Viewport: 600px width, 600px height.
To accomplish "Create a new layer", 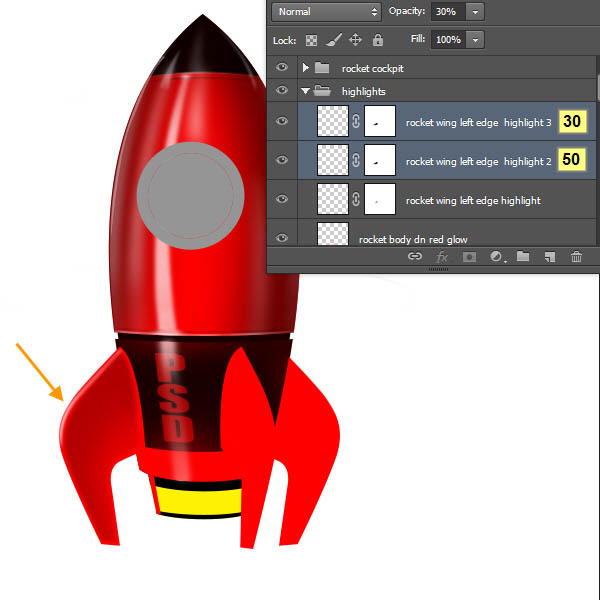I will 549,257.
